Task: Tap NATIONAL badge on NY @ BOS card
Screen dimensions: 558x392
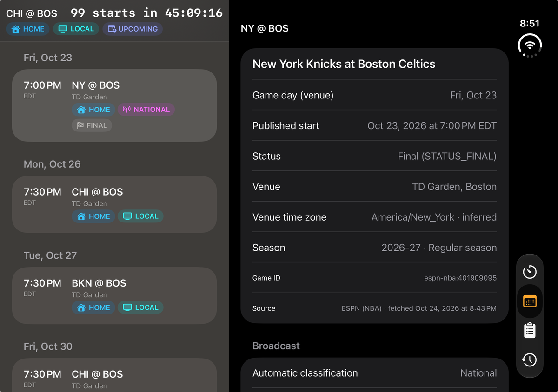Action: point(146,110)
